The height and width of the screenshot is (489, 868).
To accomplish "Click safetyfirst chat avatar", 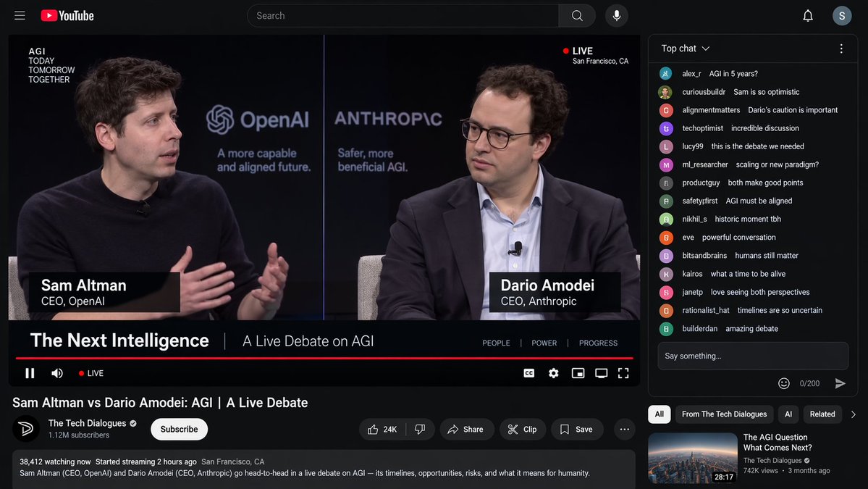I will click(665, 201).
